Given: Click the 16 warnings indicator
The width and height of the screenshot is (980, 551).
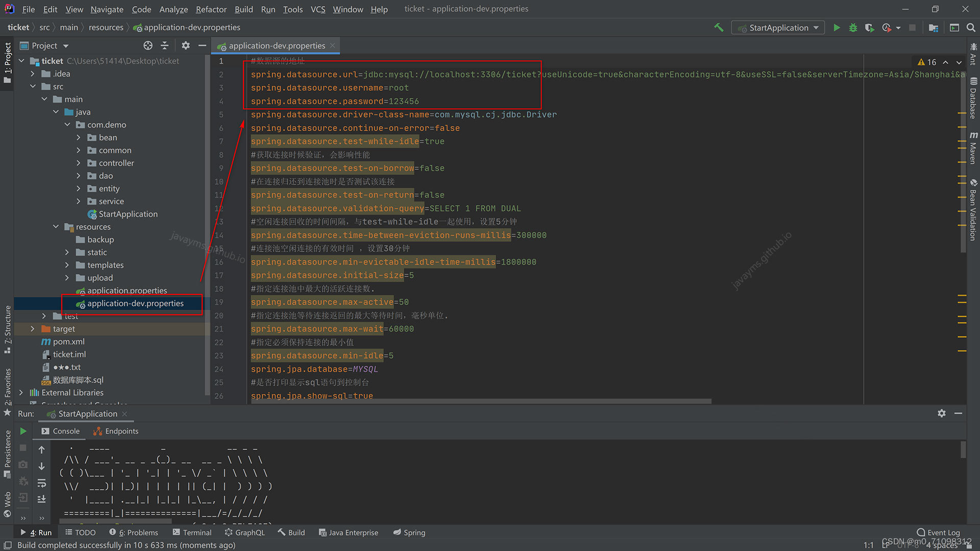Looking at the screenshot, I should 927,62.
